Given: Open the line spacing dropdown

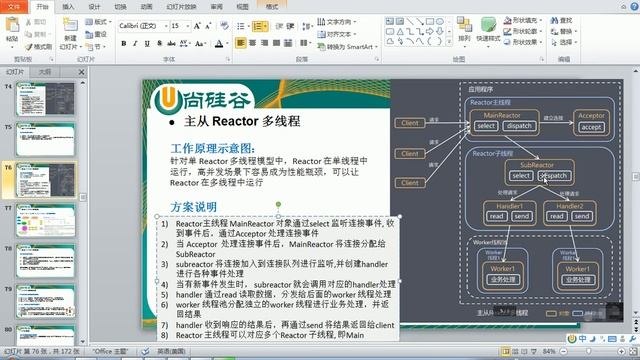Looking at the screenshot, I should [x=307, y=26].
